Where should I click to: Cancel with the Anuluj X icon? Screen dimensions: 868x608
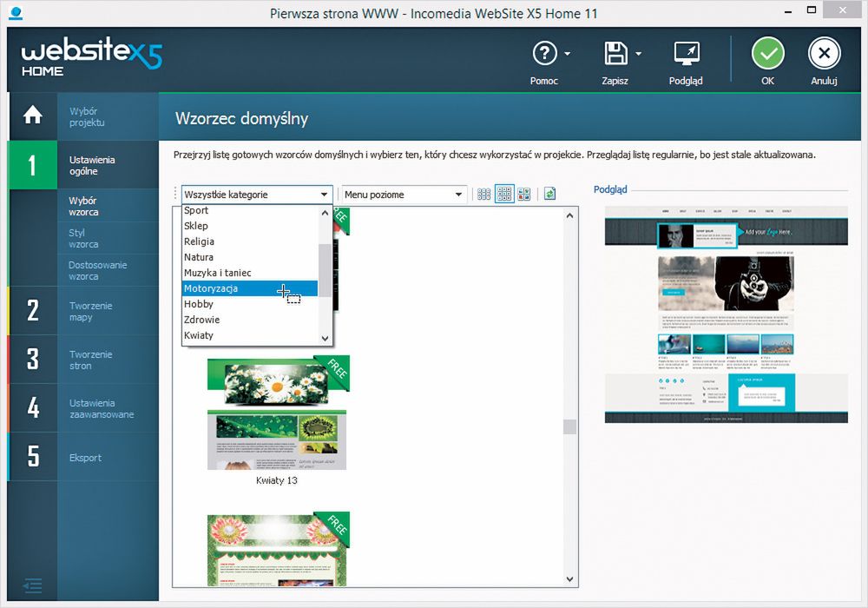[825, 53]
